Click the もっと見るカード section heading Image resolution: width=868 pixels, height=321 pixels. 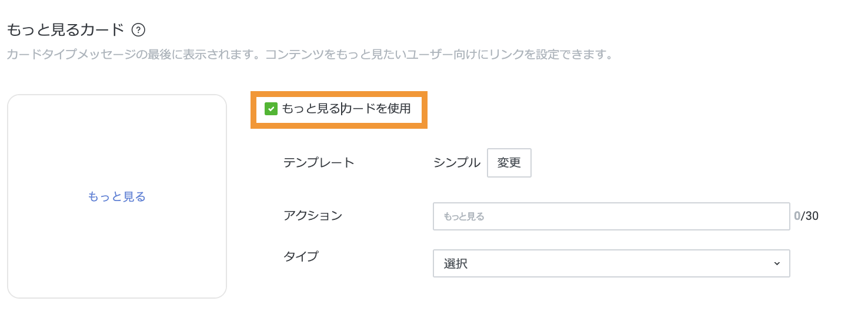coord(65,29)
